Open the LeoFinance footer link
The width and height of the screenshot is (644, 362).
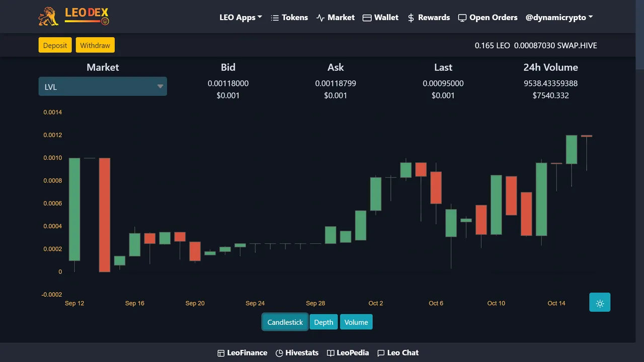pos(247,352)
